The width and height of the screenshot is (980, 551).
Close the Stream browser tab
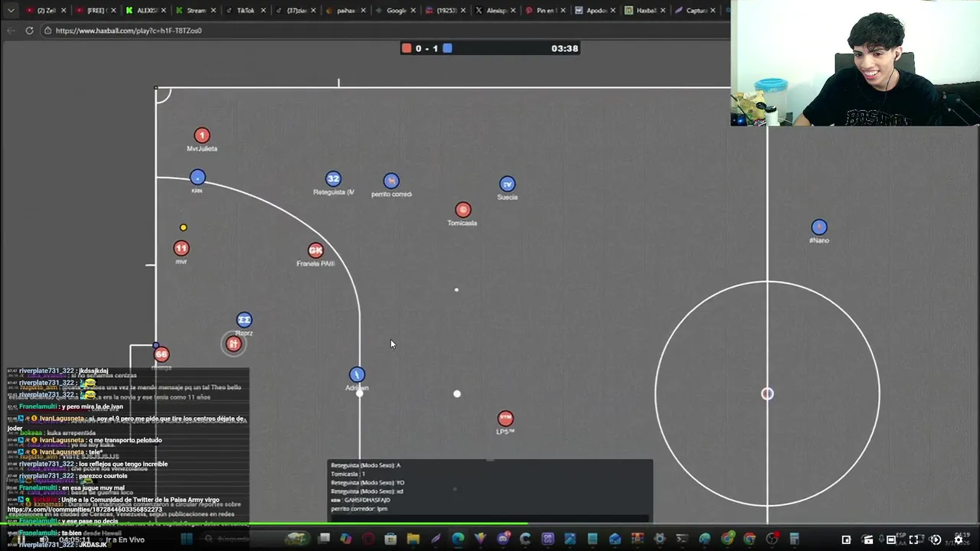212,11
